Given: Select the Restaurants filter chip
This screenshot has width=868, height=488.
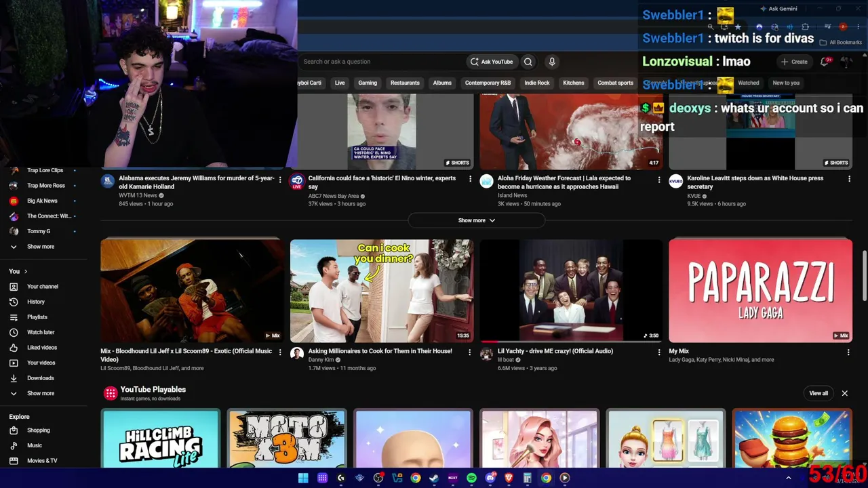Looking at the screenshot, I should [405, 83].
